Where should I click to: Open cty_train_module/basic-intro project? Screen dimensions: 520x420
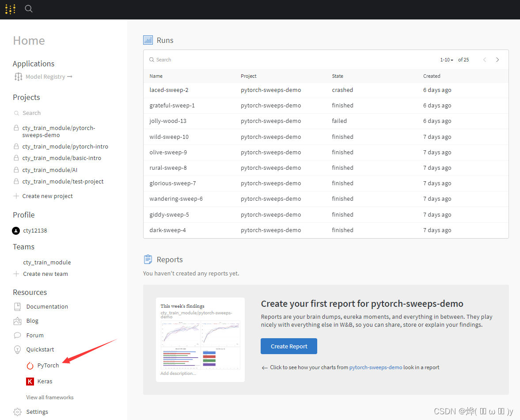pos(62,158)
